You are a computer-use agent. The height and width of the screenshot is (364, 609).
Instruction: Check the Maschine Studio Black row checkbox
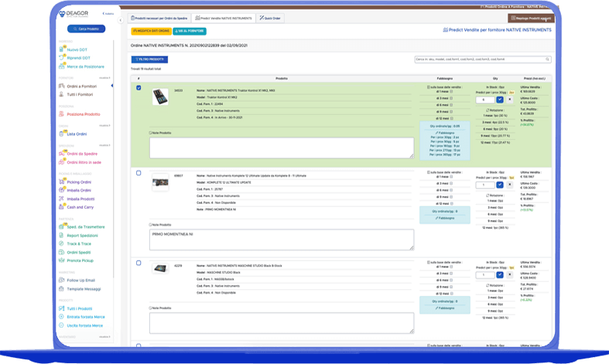click(x=139, y=263)
